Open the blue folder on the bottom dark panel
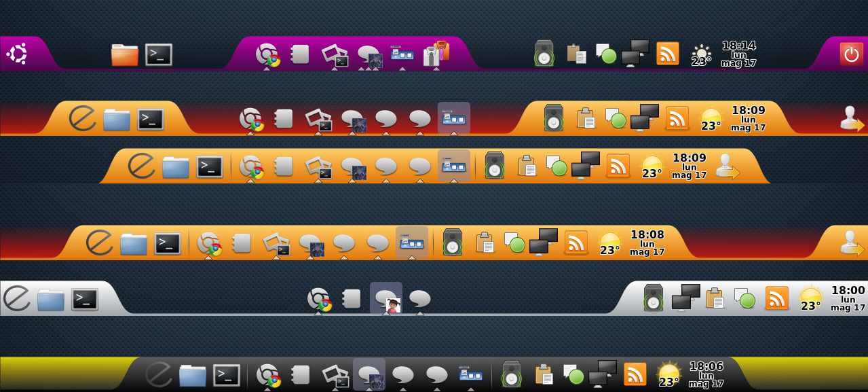The image size is (868, 392). 193,375
